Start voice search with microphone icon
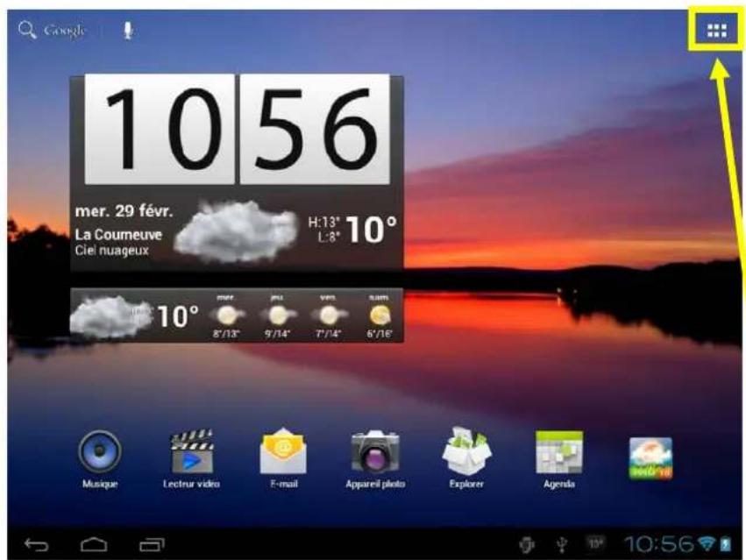The width and height of the screenshot is (746, 560). 127,30
